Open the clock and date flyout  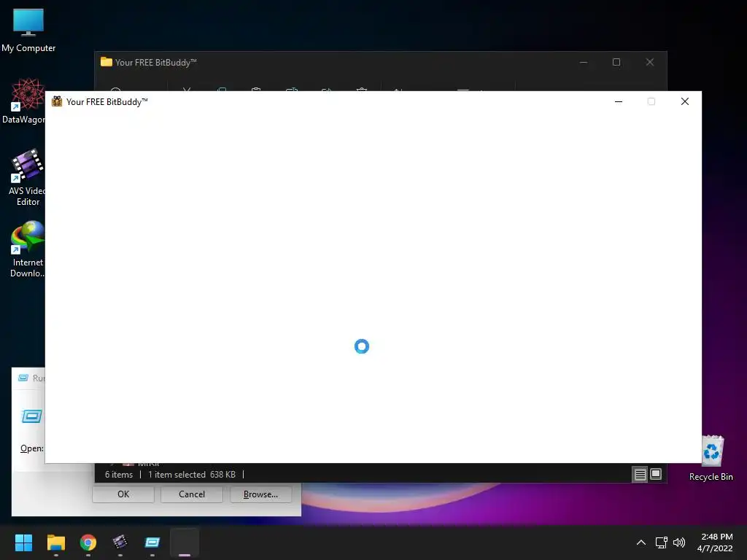pyautogui.click(x=715, y=542)
